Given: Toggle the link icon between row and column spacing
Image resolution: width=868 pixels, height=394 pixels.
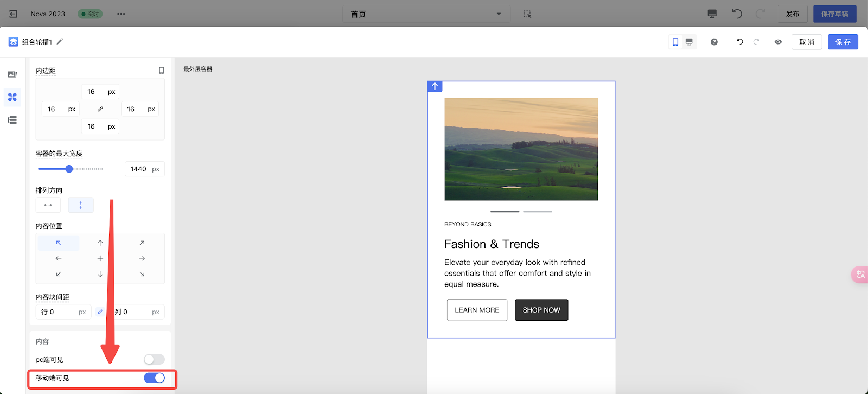Looking at the screenshot, I should [x=100, y=312].
